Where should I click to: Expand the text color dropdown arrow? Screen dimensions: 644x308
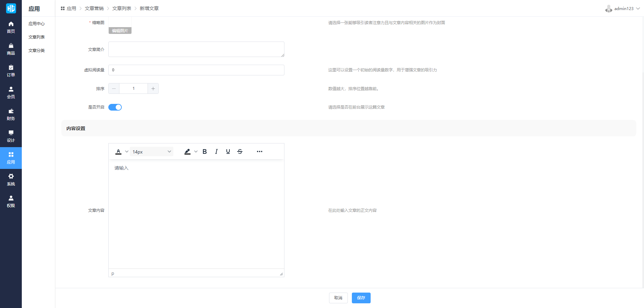click(x=127, y=151)
